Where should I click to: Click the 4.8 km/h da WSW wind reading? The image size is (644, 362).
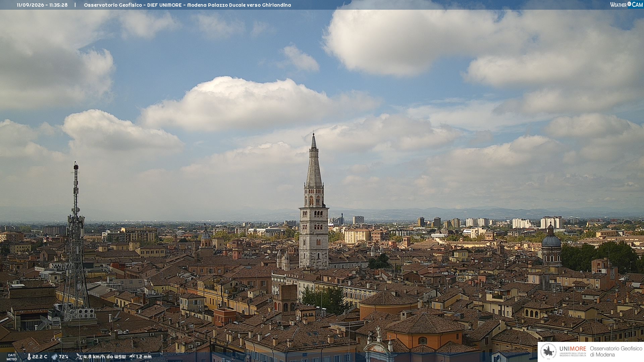pos(105,357)
